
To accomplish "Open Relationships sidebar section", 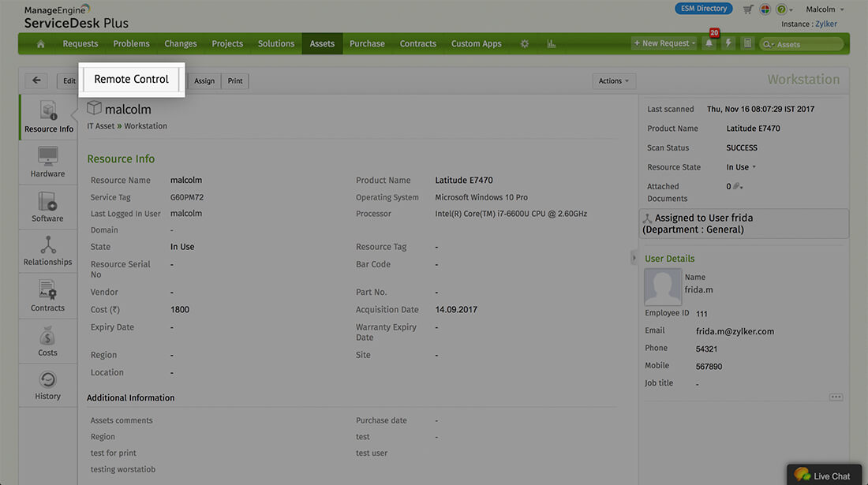I will pyautogui.click(x=47, y=251).
